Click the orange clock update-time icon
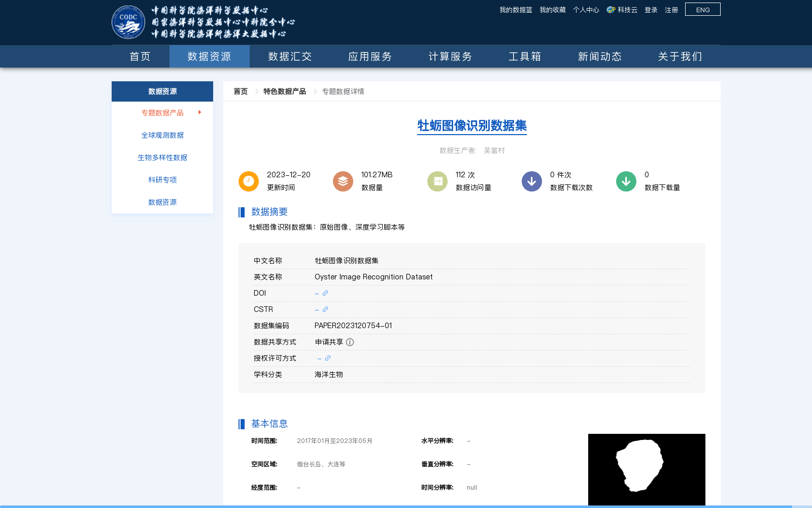Viewport: 812px width, 508px height. (249, 181)
